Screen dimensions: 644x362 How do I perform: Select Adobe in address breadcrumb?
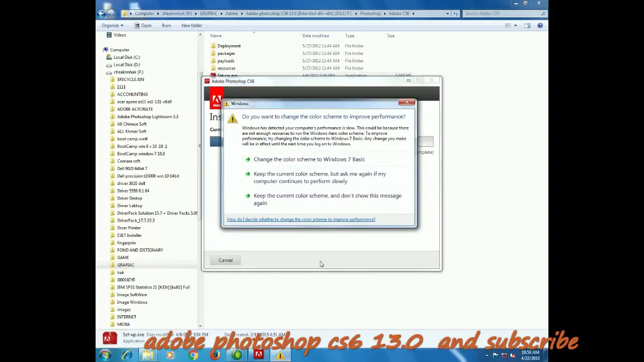click(x=231, y=14)
